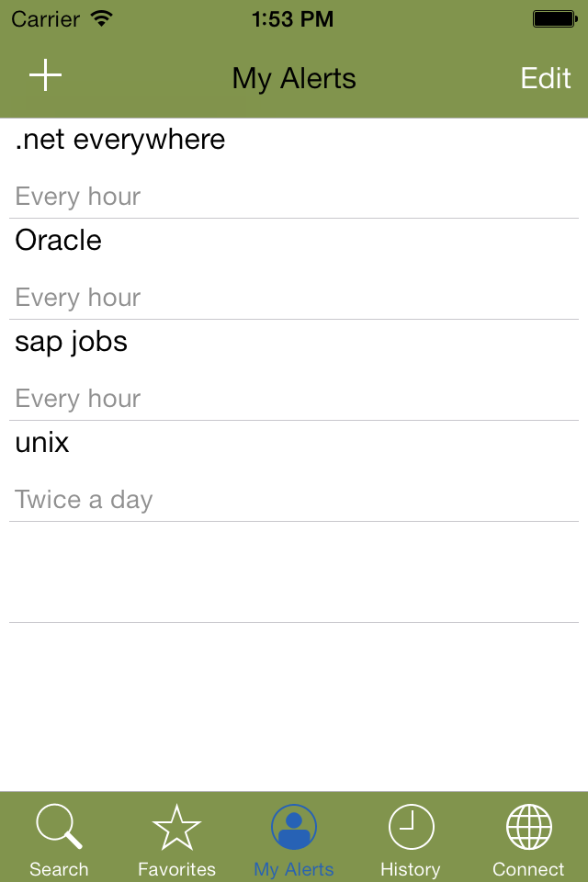Tap the plus icon to add alert
The image size is (588, 882).
(x=45, y=75)
